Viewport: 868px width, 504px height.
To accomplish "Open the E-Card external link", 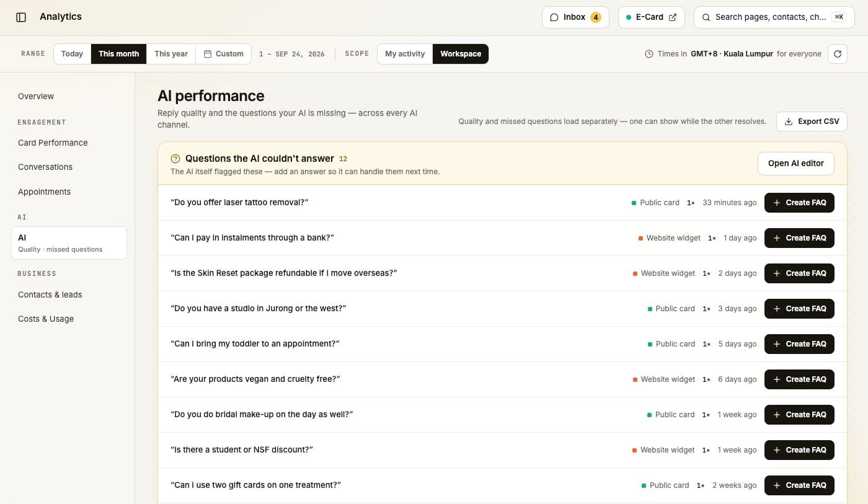I will pos(651,17).
